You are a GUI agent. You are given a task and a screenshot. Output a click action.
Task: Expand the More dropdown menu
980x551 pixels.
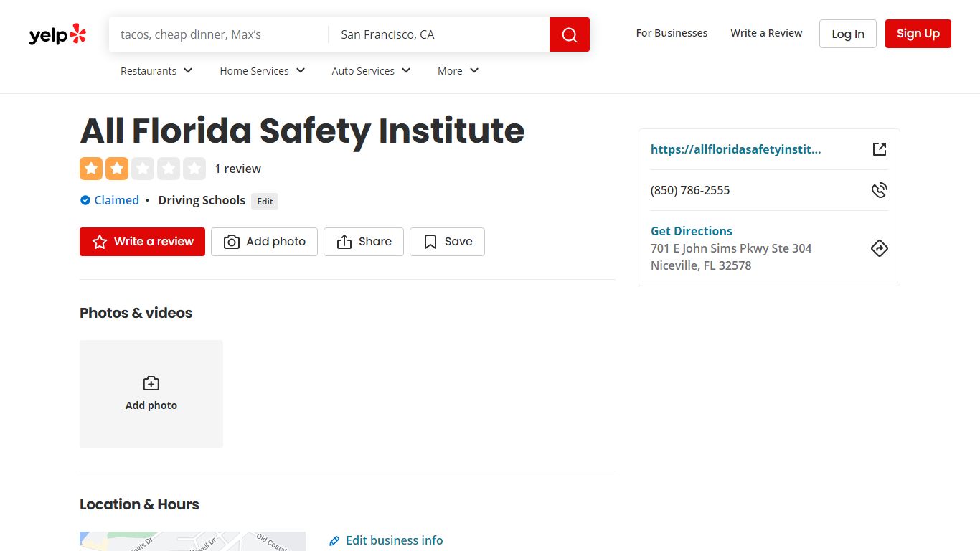[x=458, y=70]
